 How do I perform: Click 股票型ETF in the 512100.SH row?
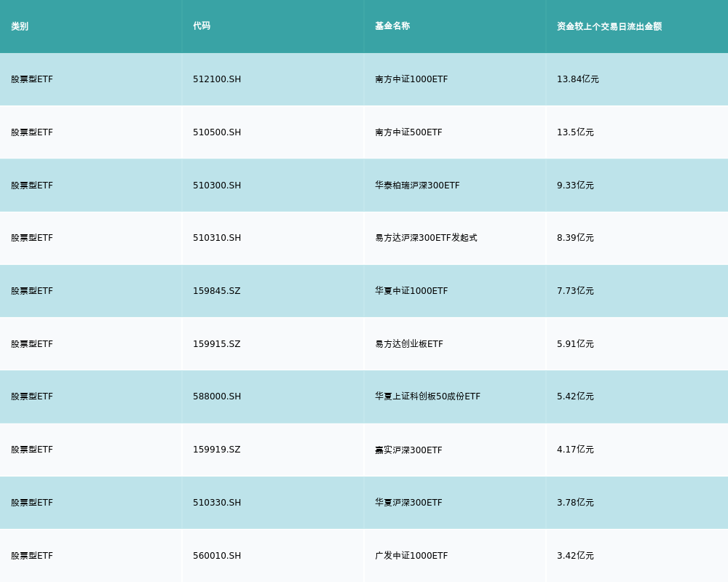tap(32, 79)
